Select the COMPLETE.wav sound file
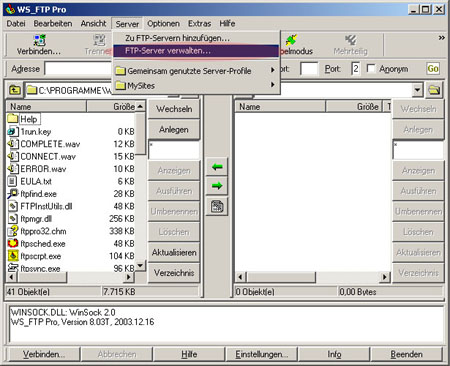Viewport: 450px width, 366px height. pyautogui.click(x=50, y=144)
